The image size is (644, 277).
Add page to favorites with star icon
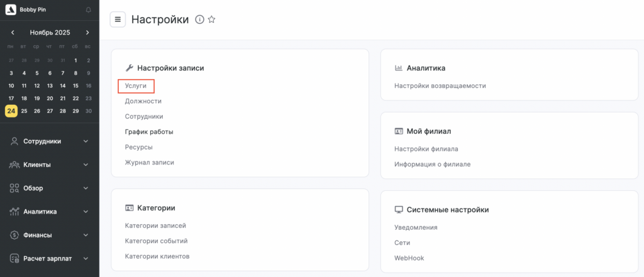pos(211,19)
